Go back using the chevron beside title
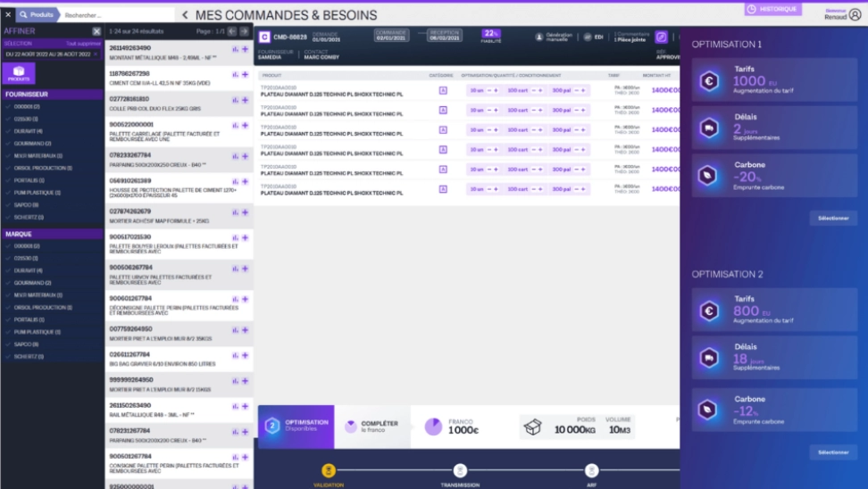 (x=185, y=15)
